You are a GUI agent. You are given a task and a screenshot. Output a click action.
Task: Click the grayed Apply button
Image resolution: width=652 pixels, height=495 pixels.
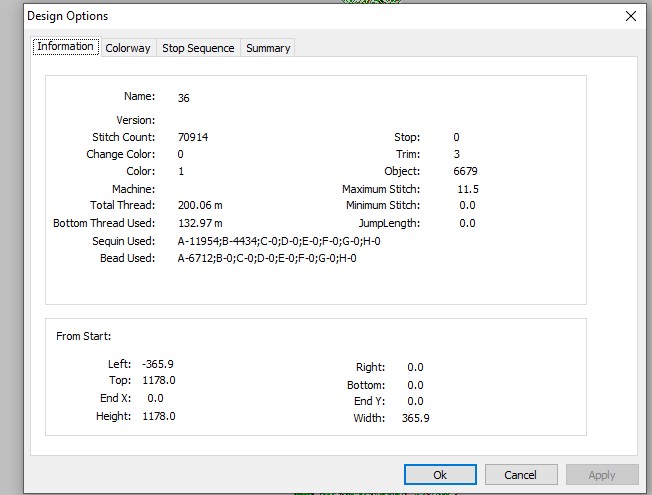tap(602, 475)
